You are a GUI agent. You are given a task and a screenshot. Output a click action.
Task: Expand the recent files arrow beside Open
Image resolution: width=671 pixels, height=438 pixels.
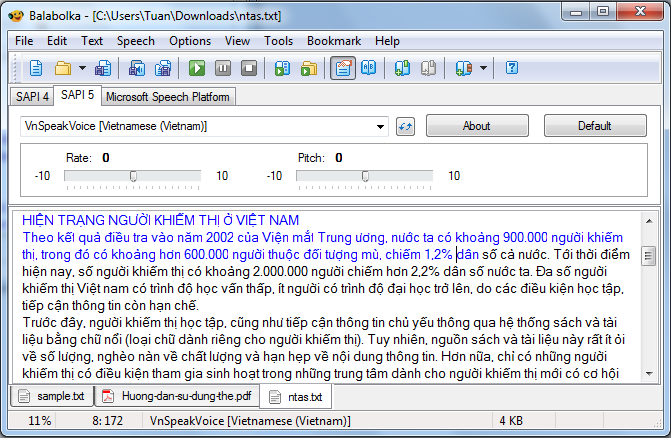point(82,68)
